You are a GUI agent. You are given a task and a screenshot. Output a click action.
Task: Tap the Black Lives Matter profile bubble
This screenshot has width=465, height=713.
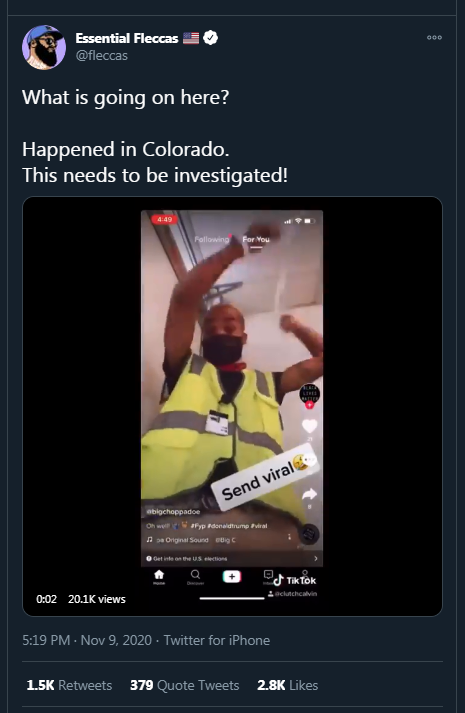point(310,394)
